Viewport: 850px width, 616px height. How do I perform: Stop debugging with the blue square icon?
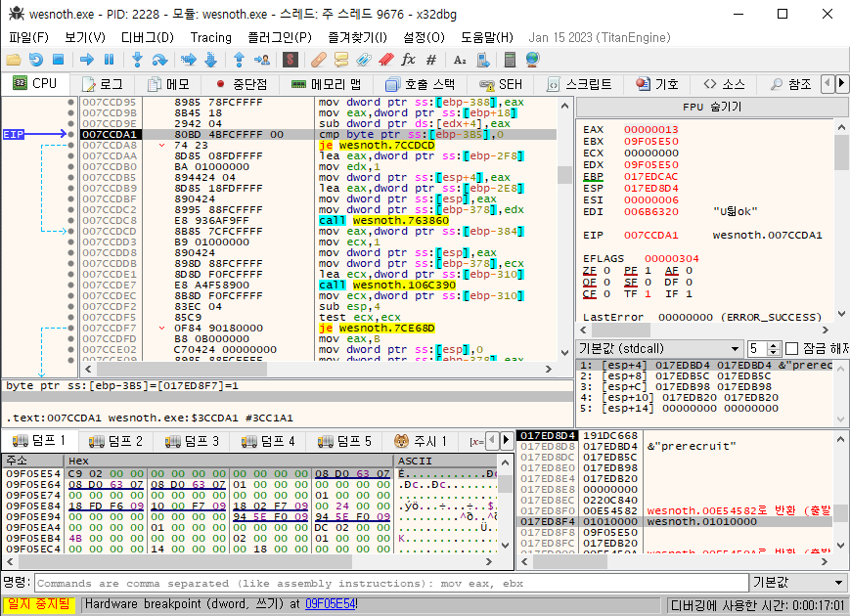click(58, 60)
